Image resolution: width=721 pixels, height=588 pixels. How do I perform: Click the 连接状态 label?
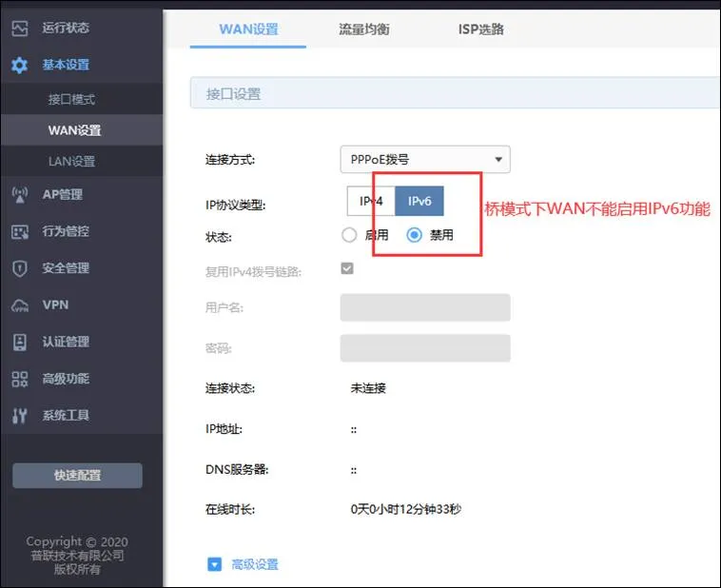(229, 388)
